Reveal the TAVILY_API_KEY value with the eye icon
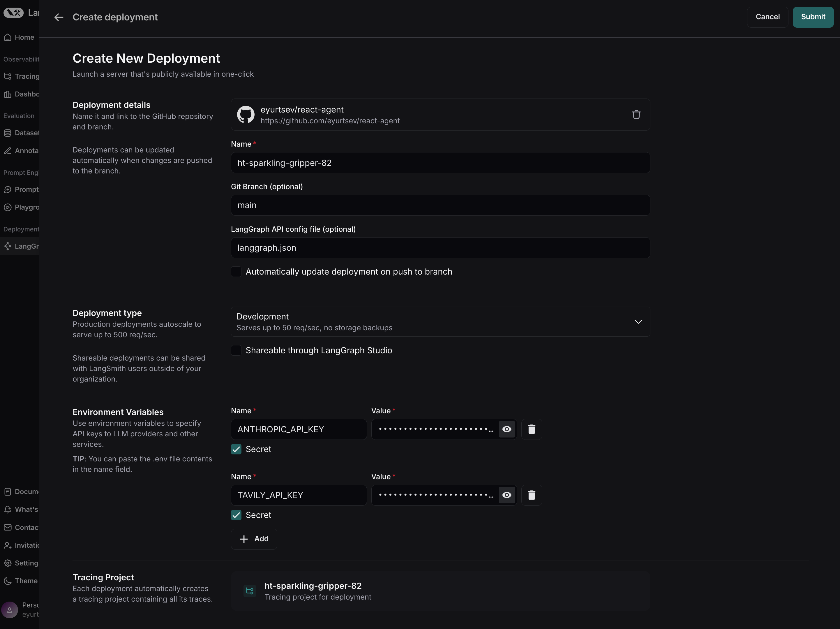The image size is (840, 629). 507,495
